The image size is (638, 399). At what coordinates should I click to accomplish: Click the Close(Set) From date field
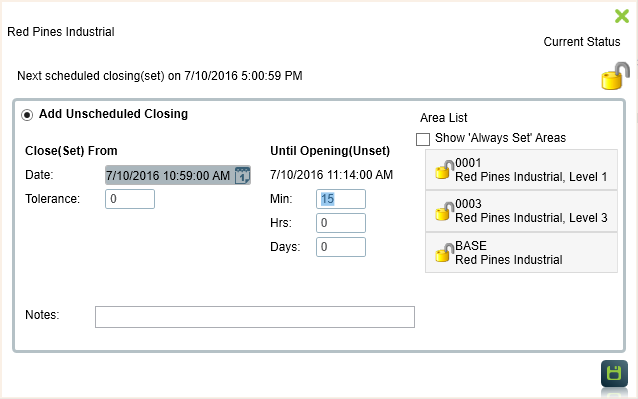click(177, 175)
